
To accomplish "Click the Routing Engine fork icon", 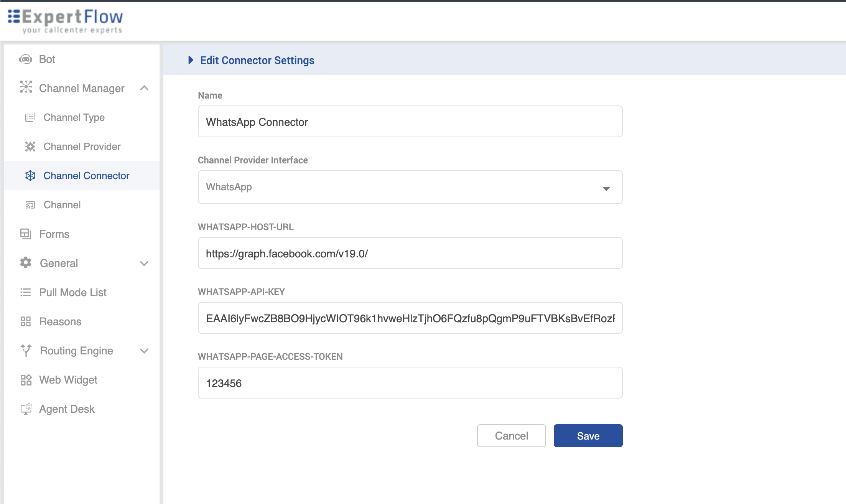I will (26, 350).
